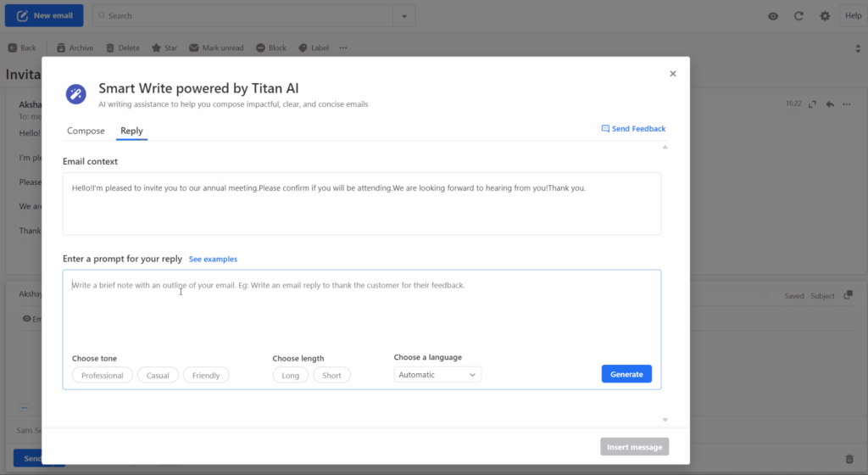Click the dialog scroll-up arrow
Image resolution: width=868 pixels, height=475 pixels.
pyautogui.click(x=665, y=148)
